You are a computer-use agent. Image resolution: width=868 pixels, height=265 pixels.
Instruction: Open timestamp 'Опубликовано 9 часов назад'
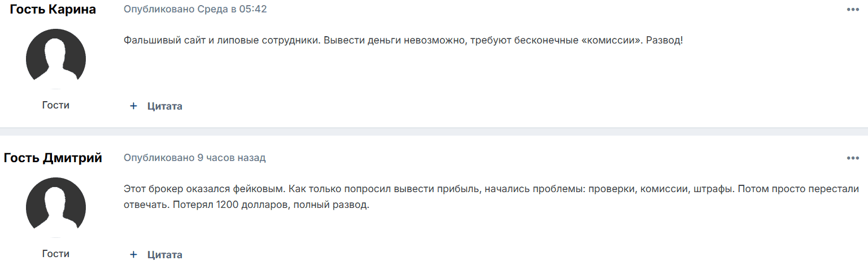click(194, 158)
